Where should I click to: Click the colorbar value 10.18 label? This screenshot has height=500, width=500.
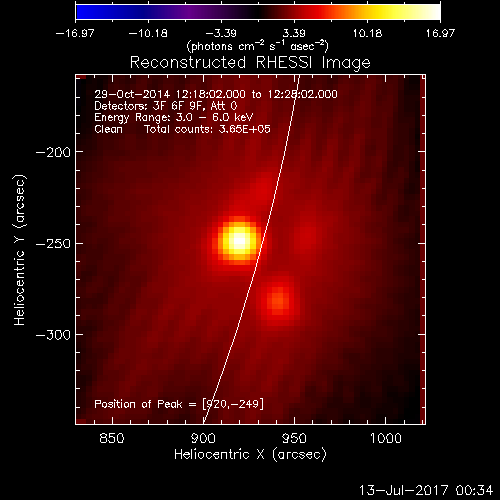point(367,33)
